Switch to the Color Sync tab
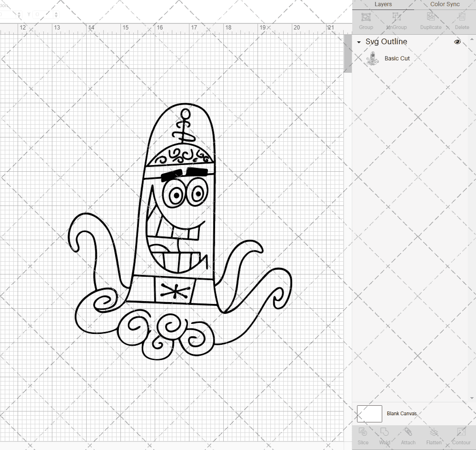The image size is (476, 450). pyautogui.click(x=445, y=4)
